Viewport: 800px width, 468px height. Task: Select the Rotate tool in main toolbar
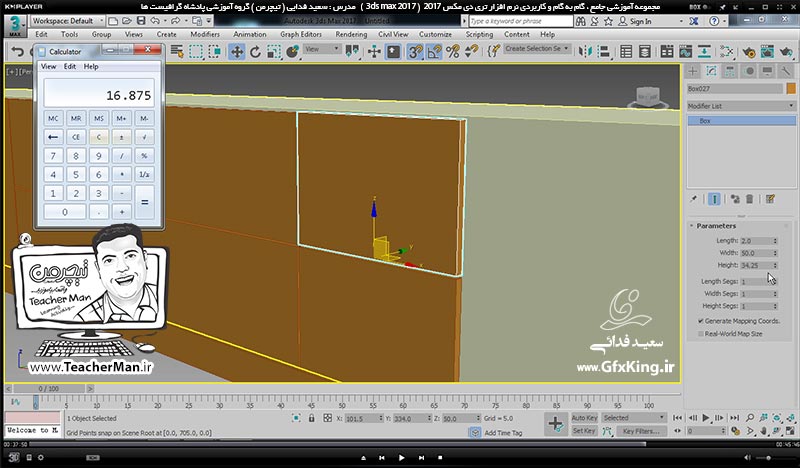tap(255, 52)
